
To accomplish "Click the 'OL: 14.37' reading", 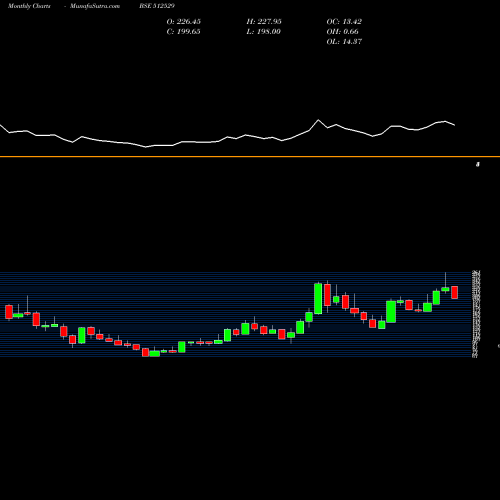I will [344, 42].
